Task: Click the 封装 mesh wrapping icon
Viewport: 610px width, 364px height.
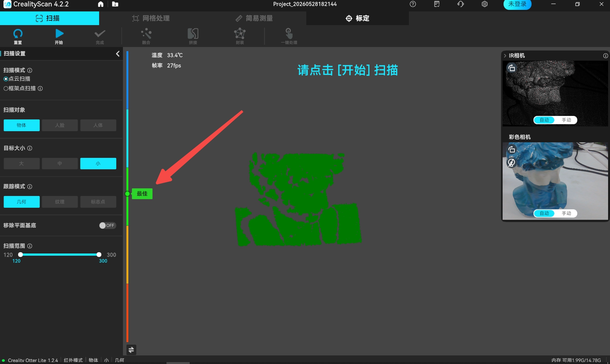Action: point(240,36)
